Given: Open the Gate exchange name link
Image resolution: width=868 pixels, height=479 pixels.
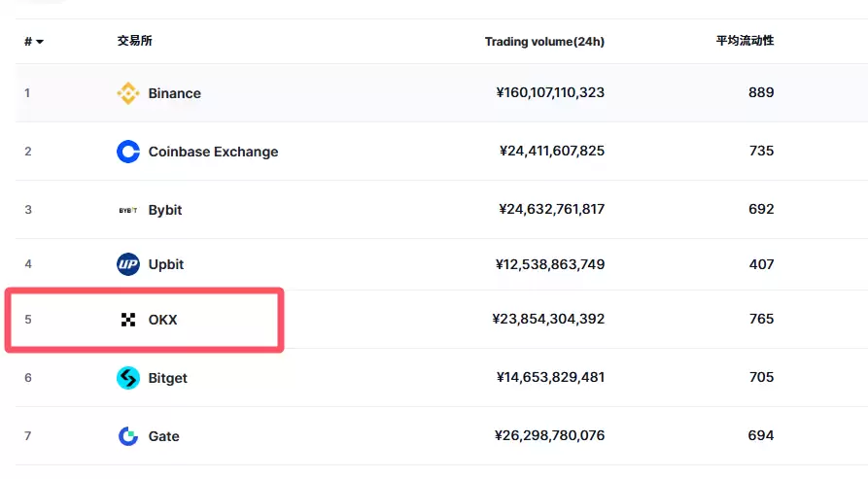Looking at the screenshot, I should (163, 436).
